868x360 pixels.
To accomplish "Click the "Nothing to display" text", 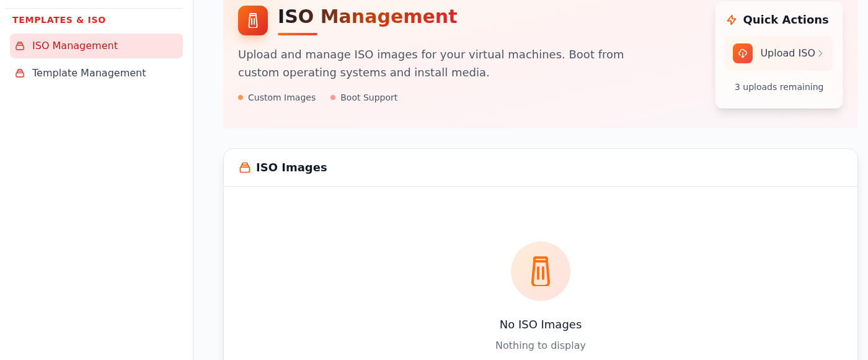I will [x=541, y=346].
